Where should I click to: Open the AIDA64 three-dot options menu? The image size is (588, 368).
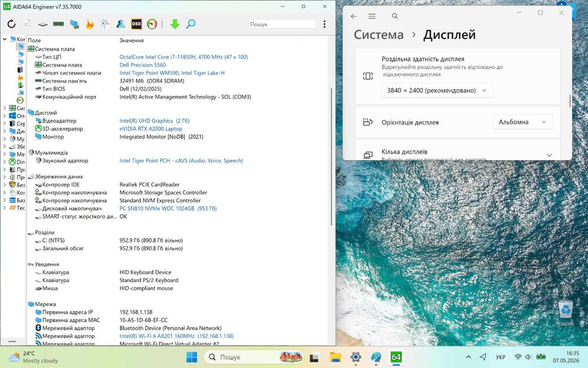click(x=325, y=24)
